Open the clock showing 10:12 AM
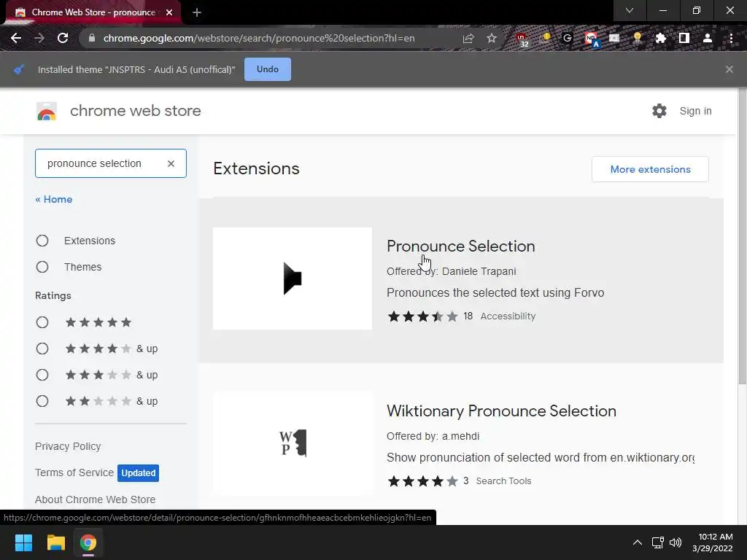Screen dimensions: 747x560 [x=712, y=542]
